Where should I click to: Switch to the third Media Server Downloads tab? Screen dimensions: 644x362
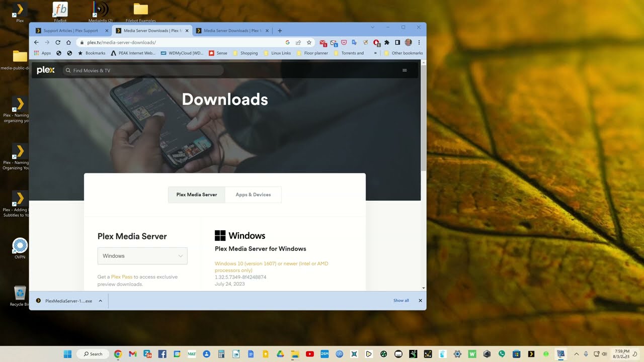click(x=232, y=31)
